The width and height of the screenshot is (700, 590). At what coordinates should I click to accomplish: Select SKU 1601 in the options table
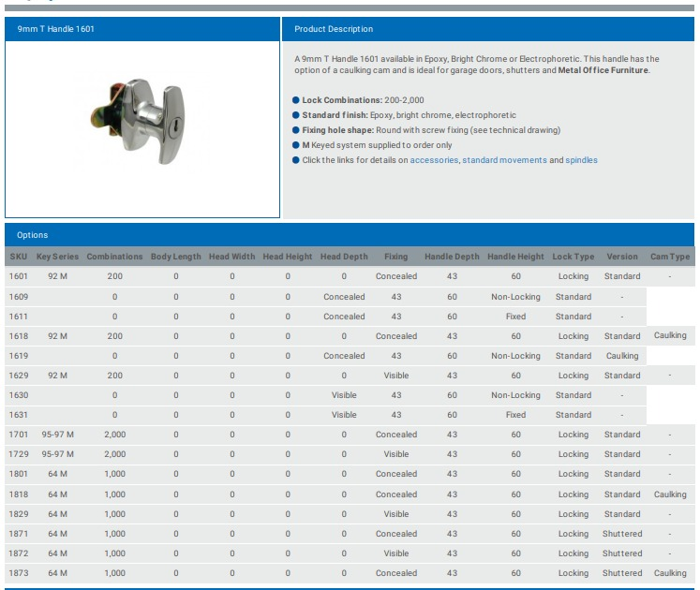[19, 276]
